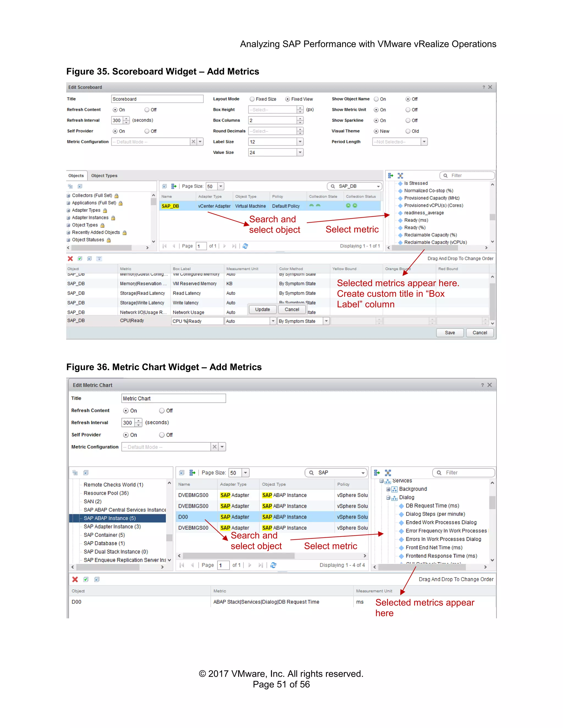Click refresh icon in Metric Chart object pager

[274, 565]
